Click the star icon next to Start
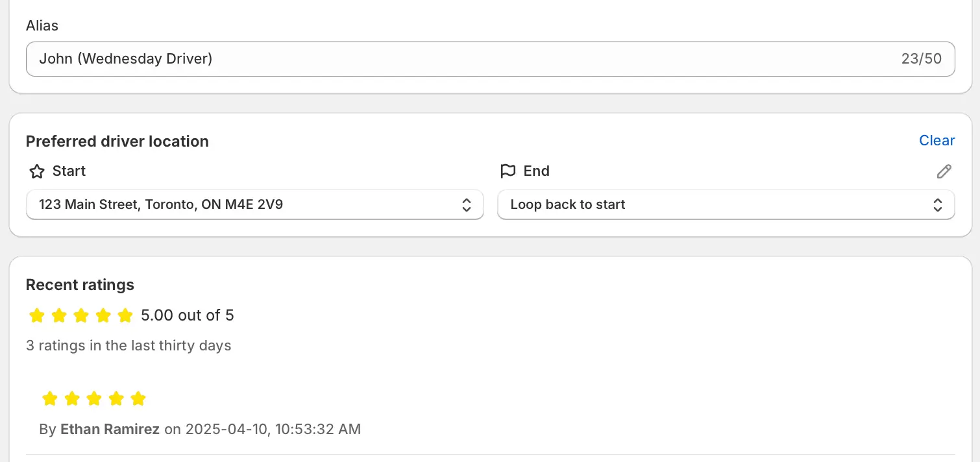 [37, 171]
